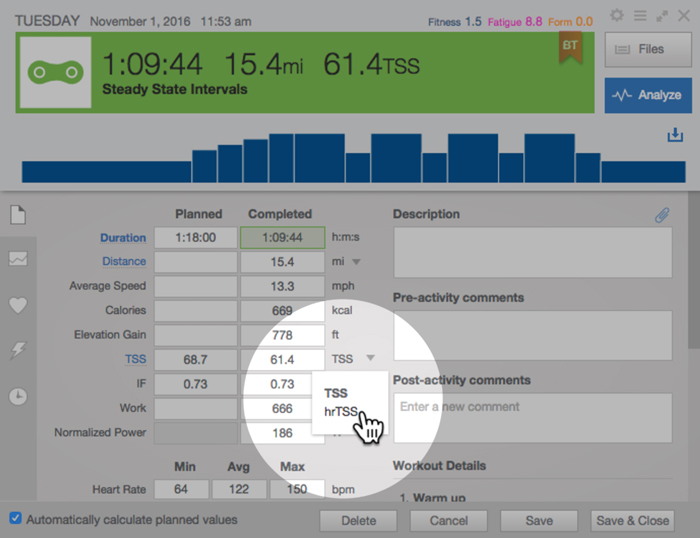Click the bike chain workout type icon
The height and width of the screenshot is (538, 700).
point(56,72)
